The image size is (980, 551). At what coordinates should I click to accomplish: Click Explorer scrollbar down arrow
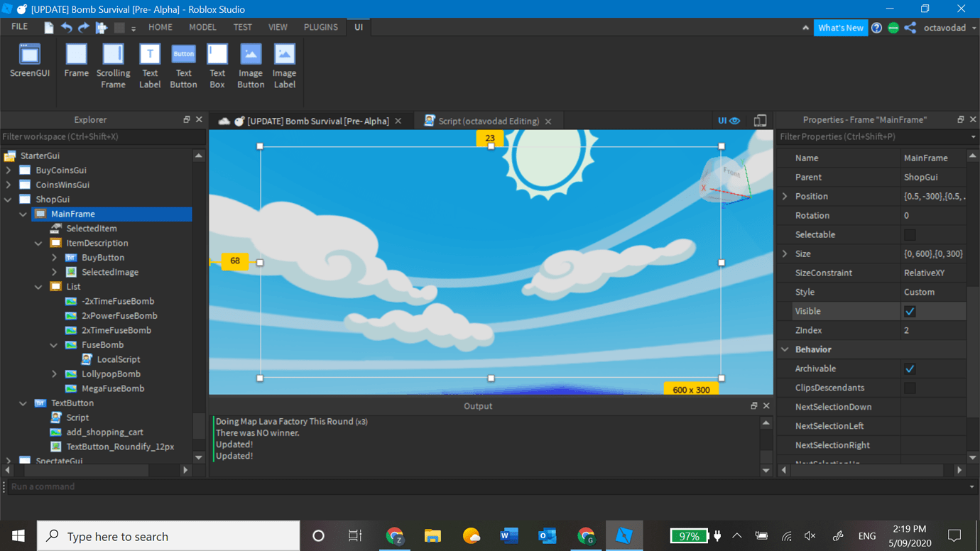click(x=199, y=458)
